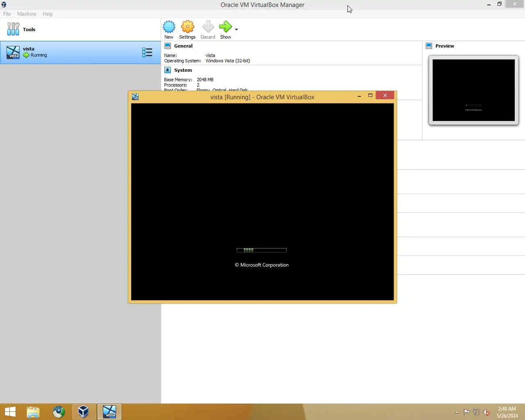The height and width of the screenshot is (420, 525).
Task: Show hidden tray icons arrow
Action: pos(457,412)
